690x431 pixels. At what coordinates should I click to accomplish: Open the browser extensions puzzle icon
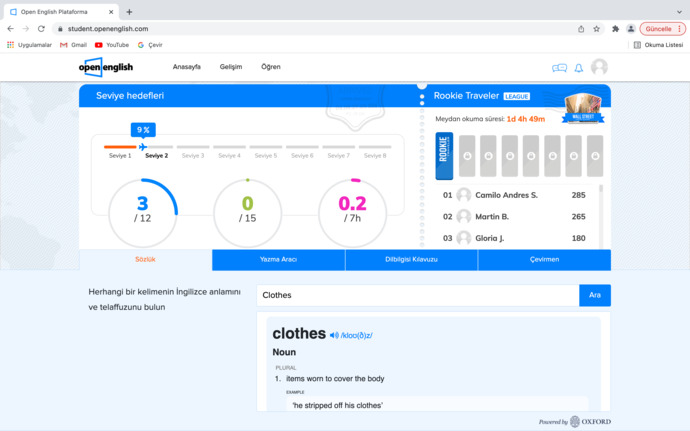pyautogui.click(x=615, y=29)
